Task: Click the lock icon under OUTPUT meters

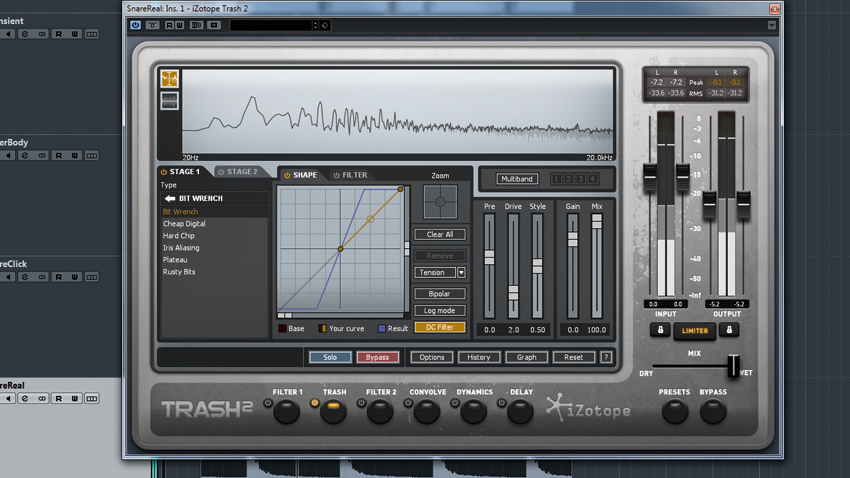Action: point(729,330)
